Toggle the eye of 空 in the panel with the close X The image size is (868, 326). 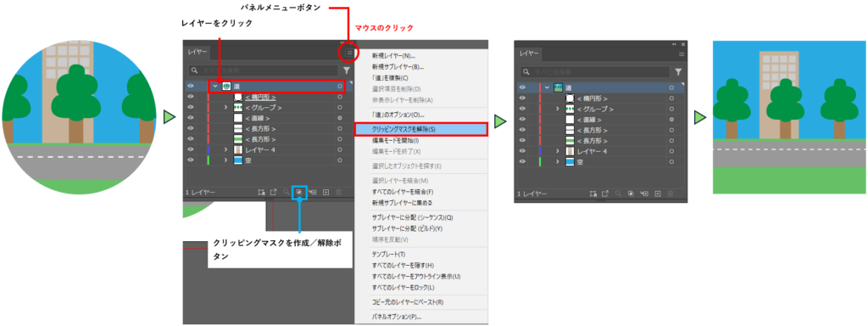(x=522, y=162)
